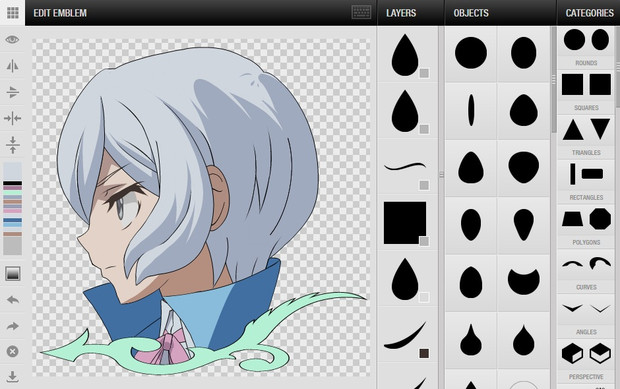Click the delete X circle icon
620x389 pixels.
click(x=13, y=351)
